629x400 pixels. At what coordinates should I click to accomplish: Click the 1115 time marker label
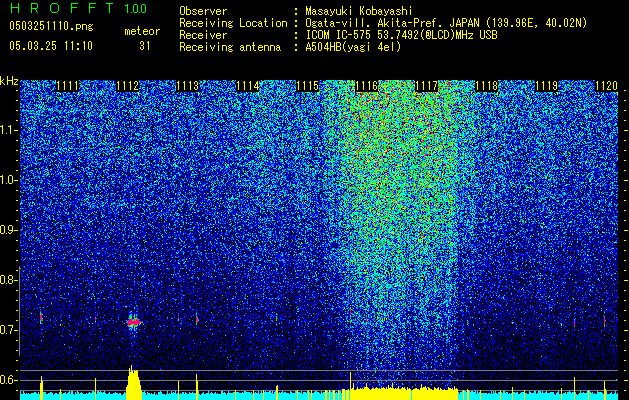[x=308, y=86]
